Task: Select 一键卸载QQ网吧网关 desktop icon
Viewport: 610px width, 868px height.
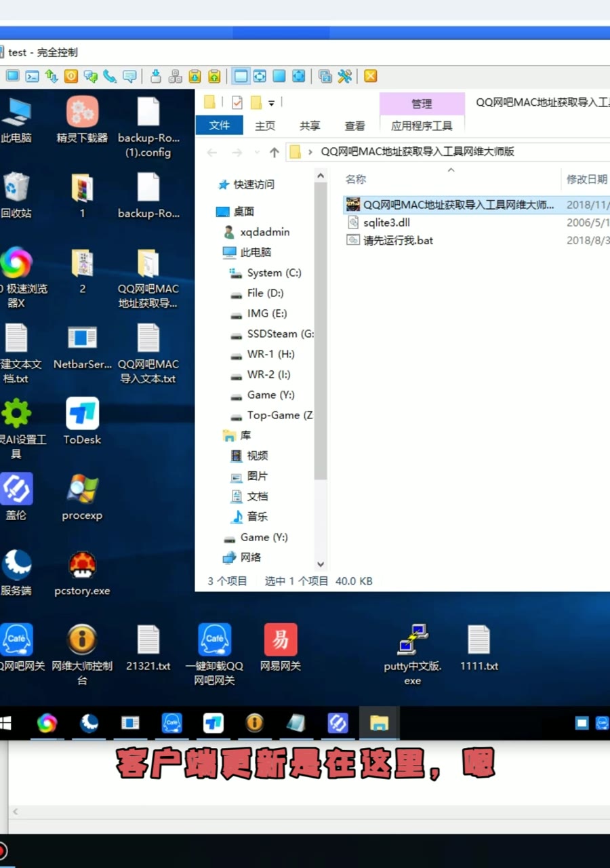Action: (x=214, y=654)
